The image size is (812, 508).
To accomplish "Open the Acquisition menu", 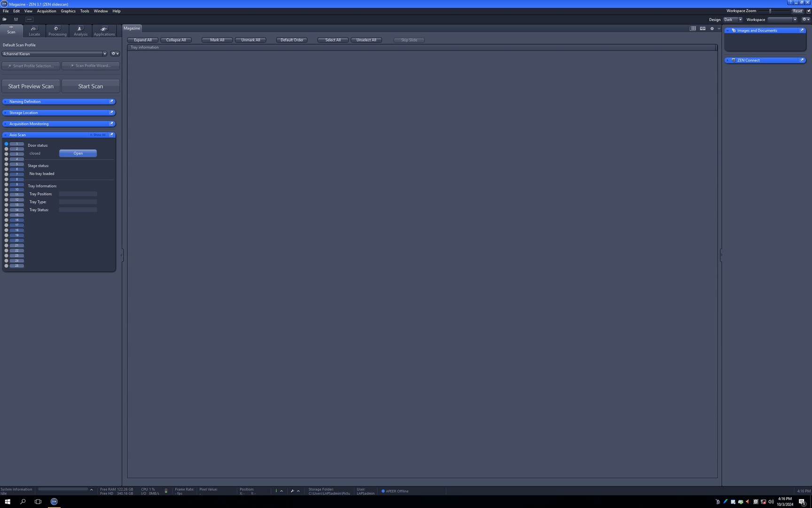I will click(x=47, y=11).
